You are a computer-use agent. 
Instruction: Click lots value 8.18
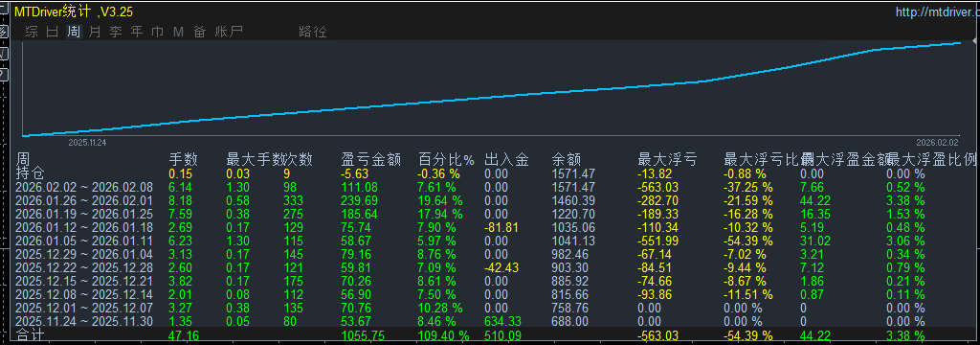coord(180,200)
